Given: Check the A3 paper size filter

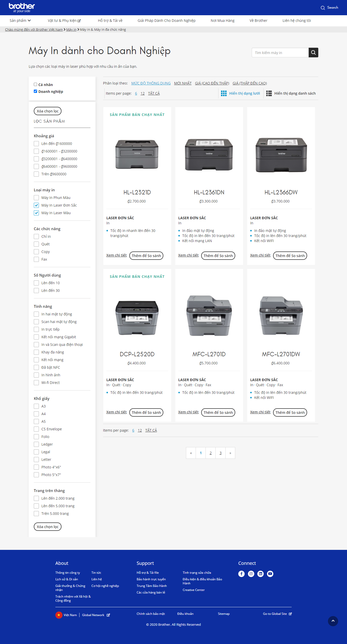Looking at the screenshot, I should point(36,406).
